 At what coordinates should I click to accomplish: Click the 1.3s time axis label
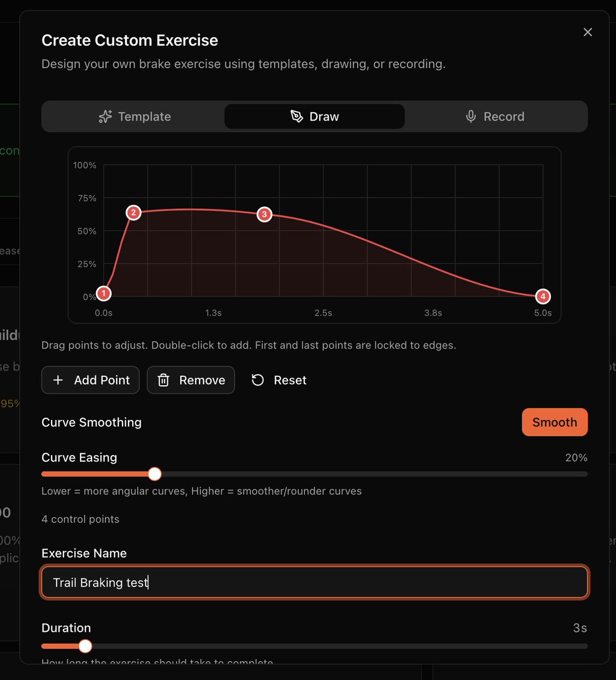point(213,313)
